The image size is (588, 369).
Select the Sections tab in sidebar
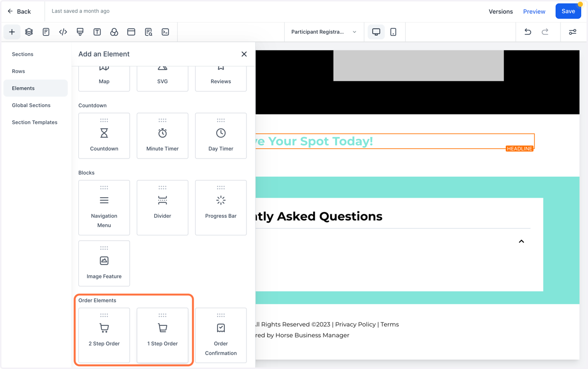point(36,54)
